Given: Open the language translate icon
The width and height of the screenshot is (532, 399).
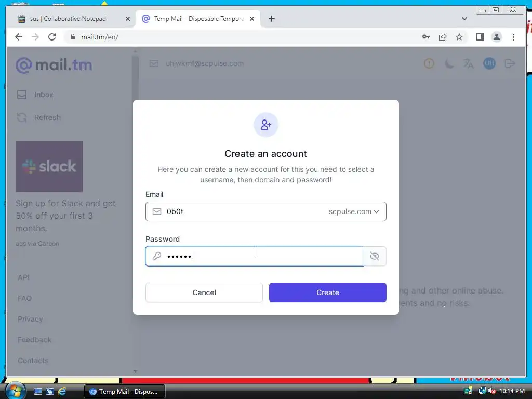Looking at the screenshot, I should tap(469, 63).
